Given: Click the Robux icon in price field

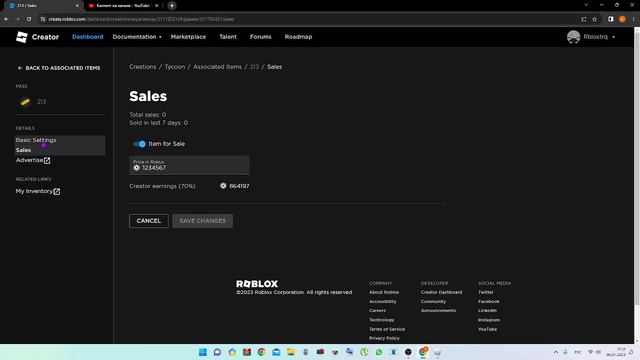Looking at the screenshot, I should click(x=136, y=168).
